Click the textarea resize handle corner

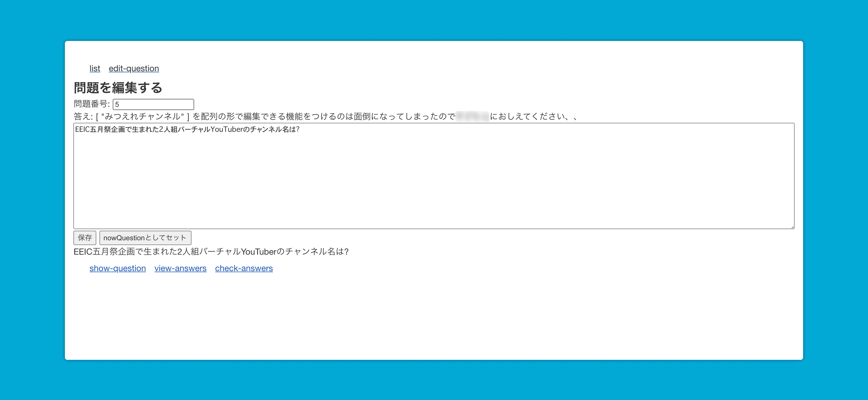(x=792, y=227)
